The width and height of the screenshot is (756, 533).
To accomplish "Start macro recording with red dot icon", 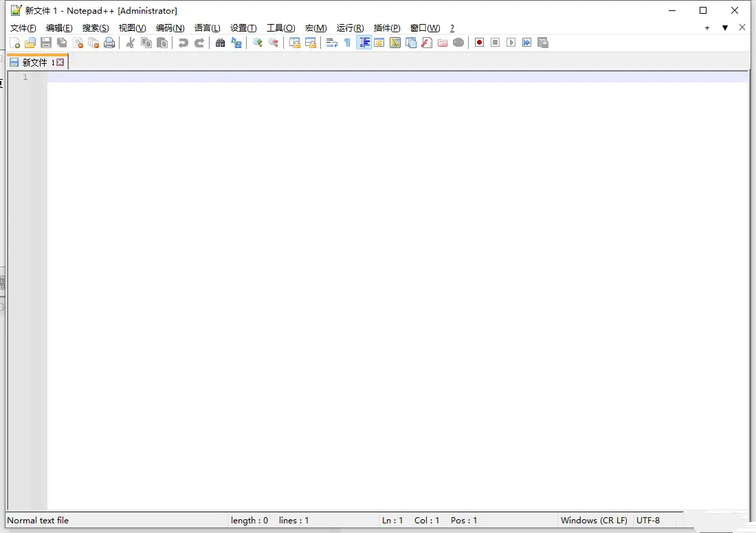I will tap(479, 43).
